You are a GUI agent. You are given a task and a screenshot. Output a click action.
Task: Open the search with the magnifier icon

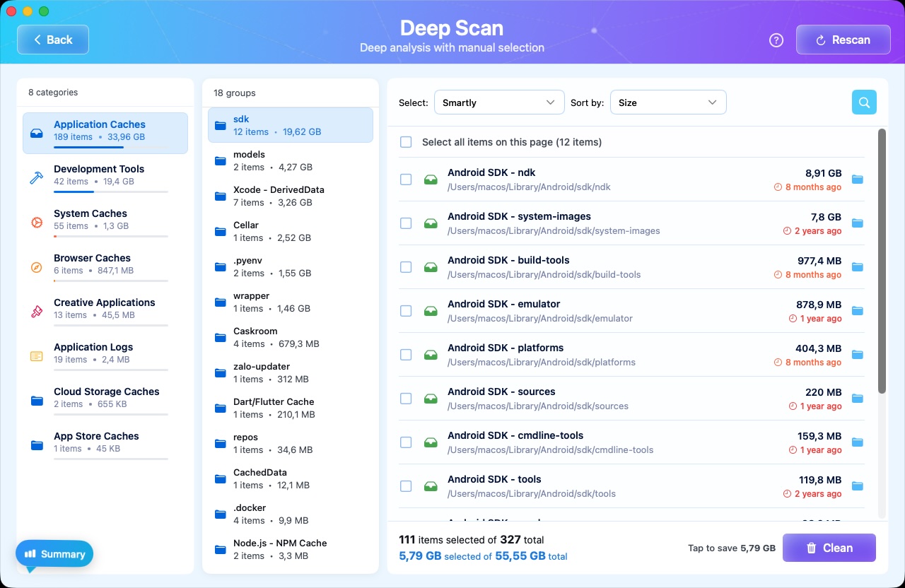(863, 102)
